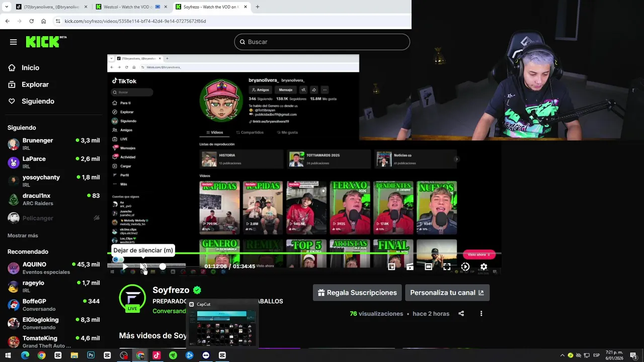The width and height of the screenshot is (644, 362).
Task: Open TikTok app on the taskbar
Action: pos(156,355)
